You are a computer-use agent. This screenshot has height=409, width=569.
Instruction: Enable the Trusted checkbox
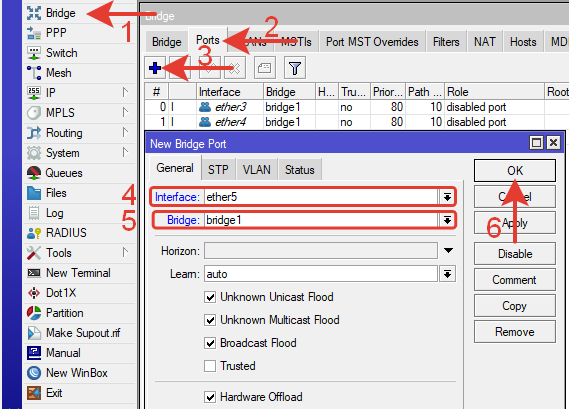click(210, 366)
